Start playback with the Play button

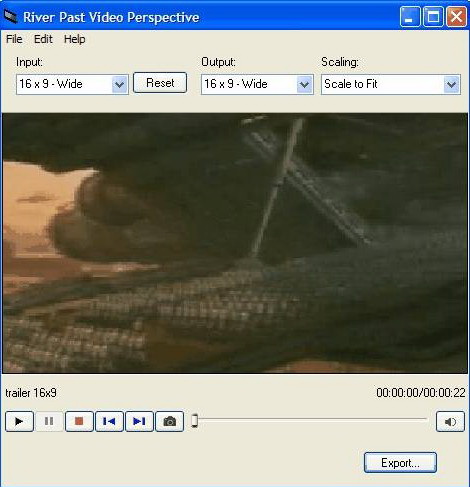(19, 421)
